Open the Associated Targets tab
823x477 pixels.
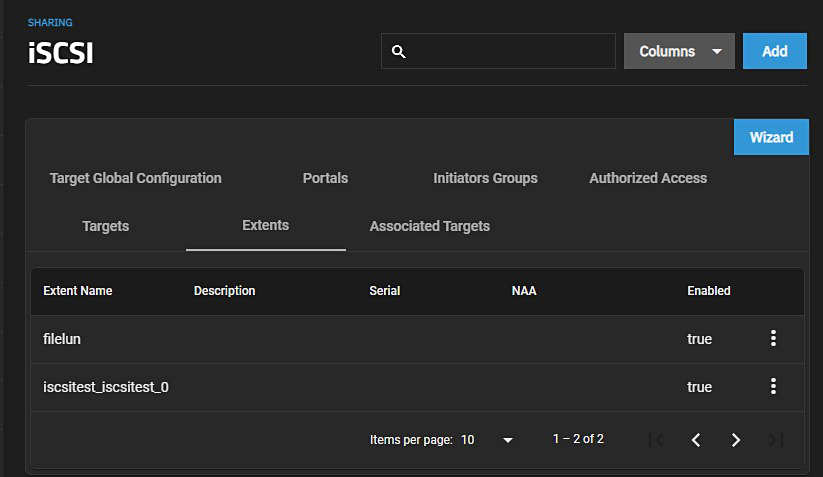pyautogui.click(x=429, y=226)
